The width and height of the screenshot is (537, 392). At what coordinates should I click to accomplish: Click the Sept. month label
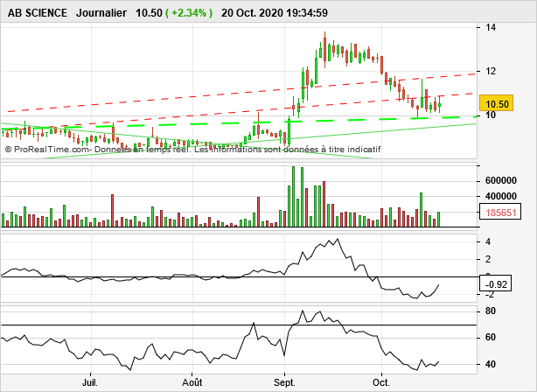point(284,382)
